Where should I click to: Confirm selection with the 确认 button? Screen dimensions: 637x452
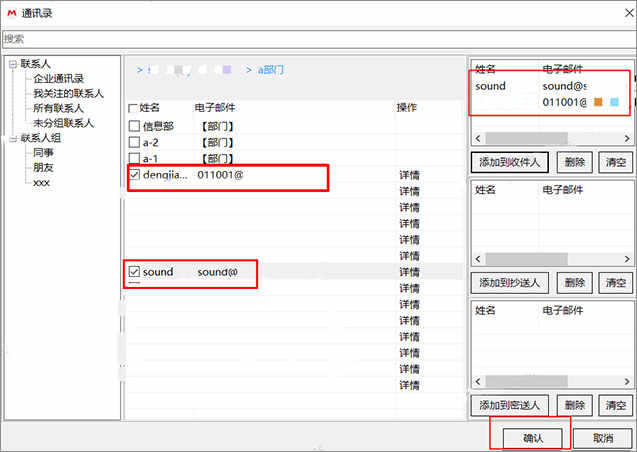tap(533, 438)
